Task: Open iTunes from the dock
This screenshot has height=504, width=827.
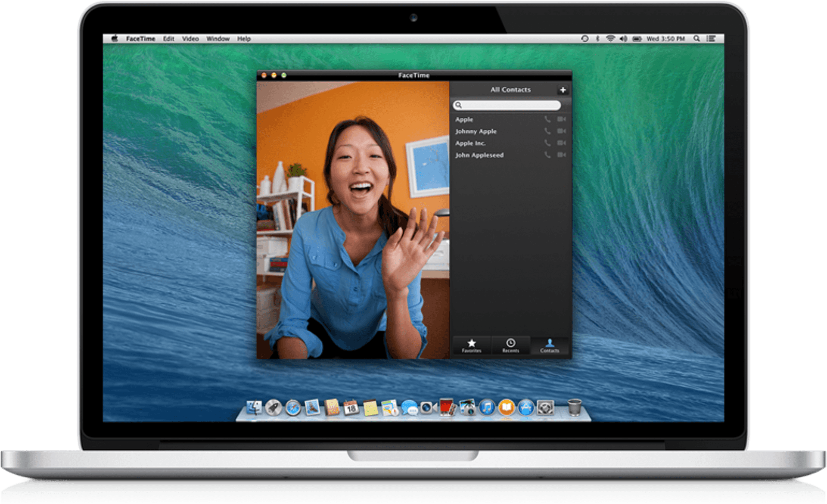Action: pos(487,407)
